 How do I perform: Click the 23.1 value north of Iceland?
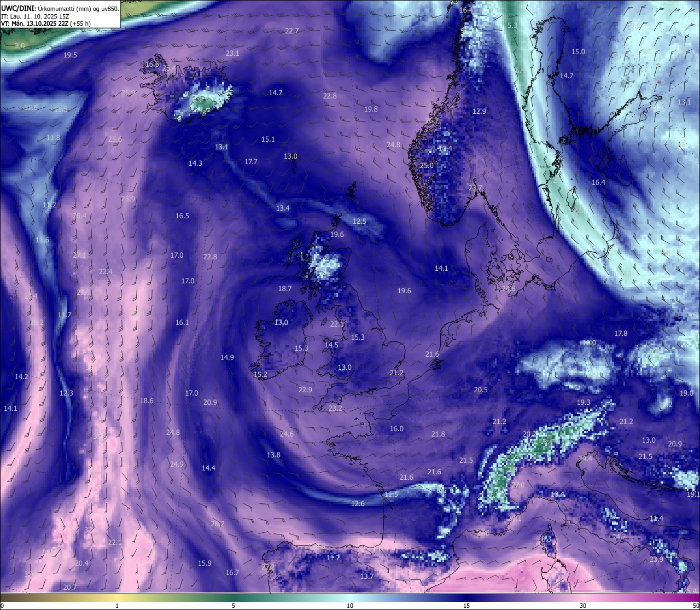232,54
